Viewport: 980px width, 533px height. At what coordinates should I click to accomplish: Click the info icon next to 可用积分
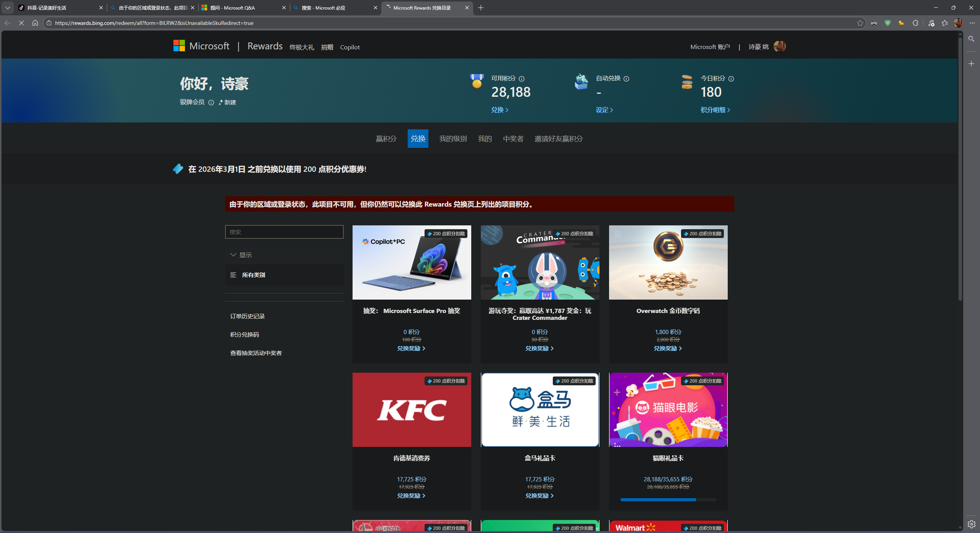click(x=521, y=79)
